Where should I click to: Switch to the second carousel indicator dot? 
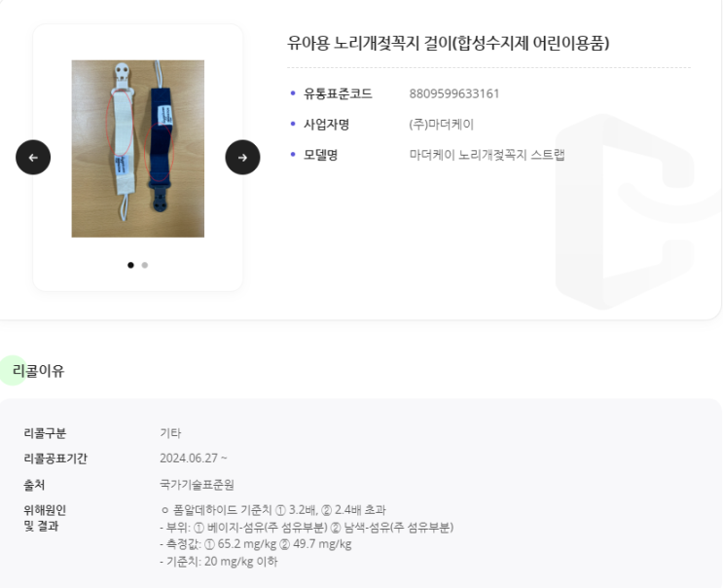pos(145,265)
